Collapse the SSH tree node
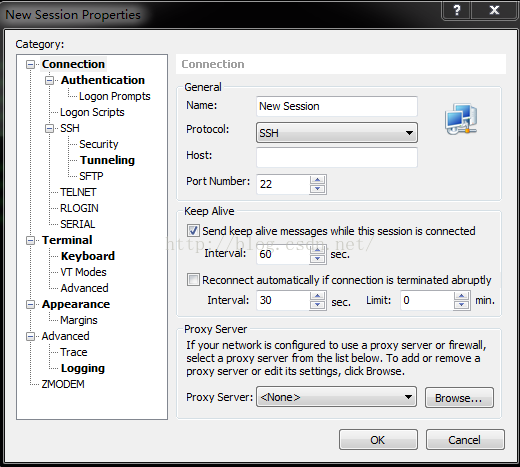Viewport: 520px width, 467px height. tap(49, 128)
